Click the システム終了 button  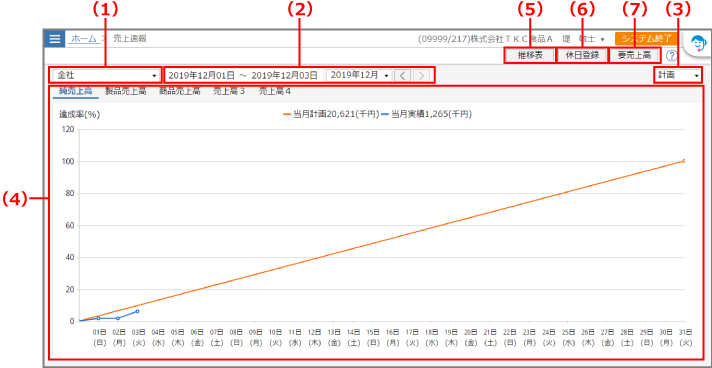click(x=647, y=39)
